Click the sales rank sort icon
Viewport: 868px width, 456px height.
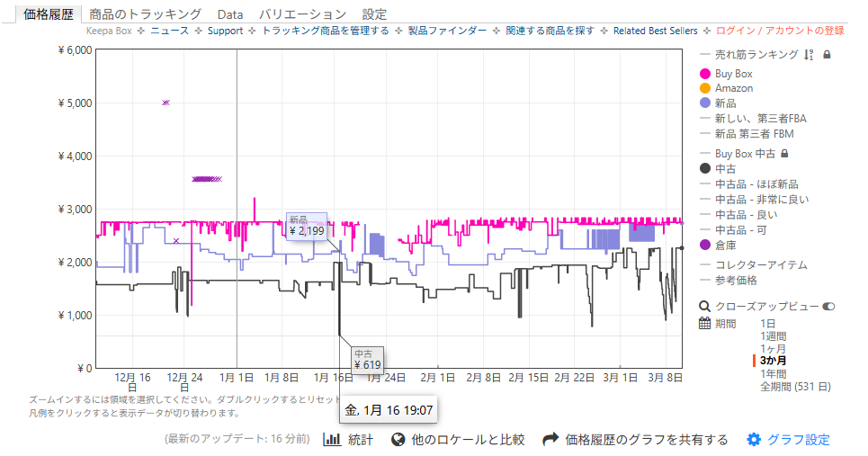click(809, 55)
